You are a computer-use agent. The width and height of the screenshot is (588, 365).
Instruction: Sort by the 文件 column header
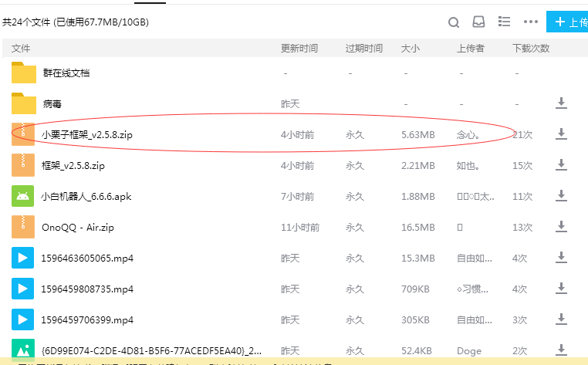[x=21, y=49]
